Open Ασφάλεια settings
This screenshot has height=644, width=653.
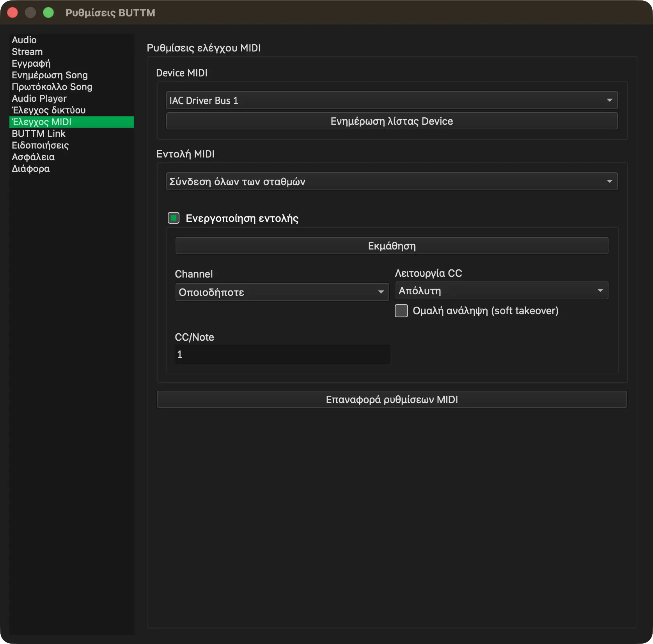pos(72,157)
